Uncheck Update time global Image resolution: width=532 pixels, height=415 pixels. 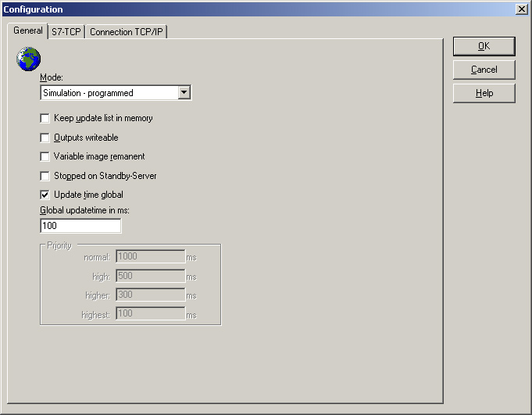[45, 195]
